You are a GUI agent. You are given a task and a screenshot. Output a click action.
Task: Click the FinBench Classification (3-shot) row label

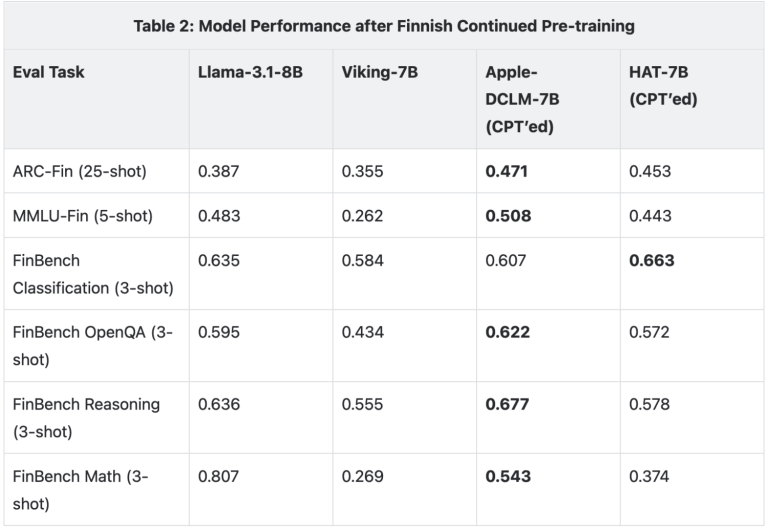pos(93,274)
